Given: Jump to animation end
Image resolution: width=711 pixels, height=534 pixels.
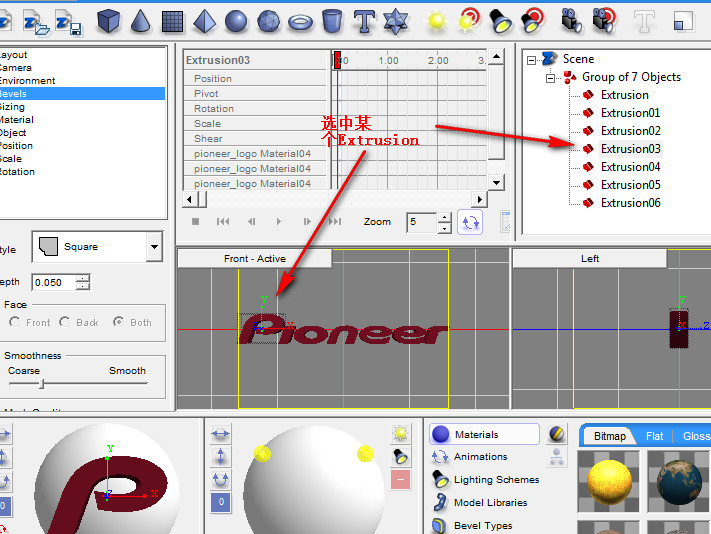Looking at the screenshot, I should 335,222.
